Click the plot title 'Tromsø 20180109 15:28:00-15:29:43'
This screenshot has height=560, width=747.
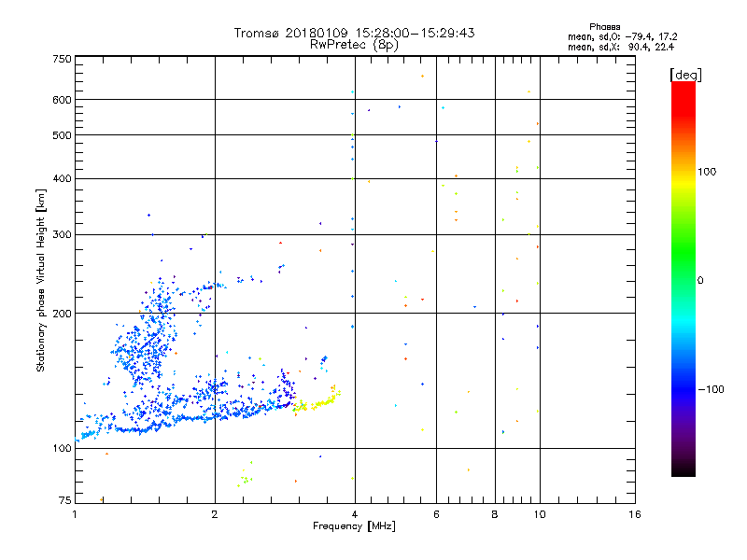pyautogui.click(x=354, y=33)
